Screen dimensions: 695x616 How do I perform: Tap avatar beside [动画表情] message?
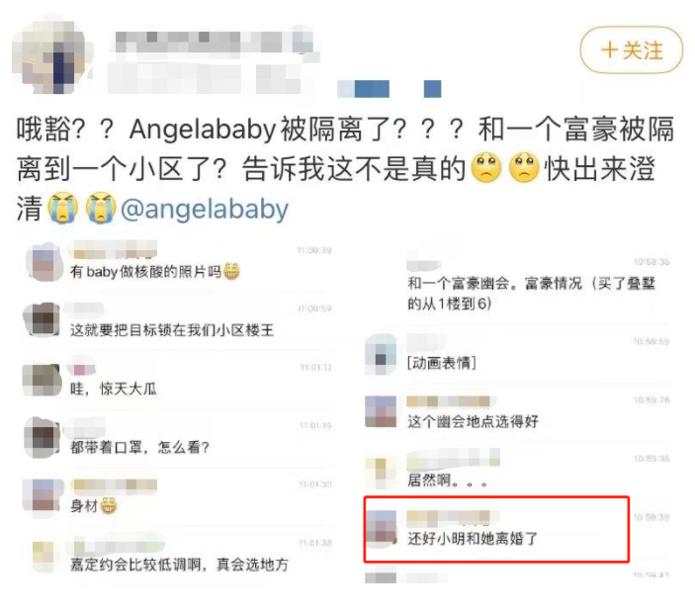pos(381,355)
